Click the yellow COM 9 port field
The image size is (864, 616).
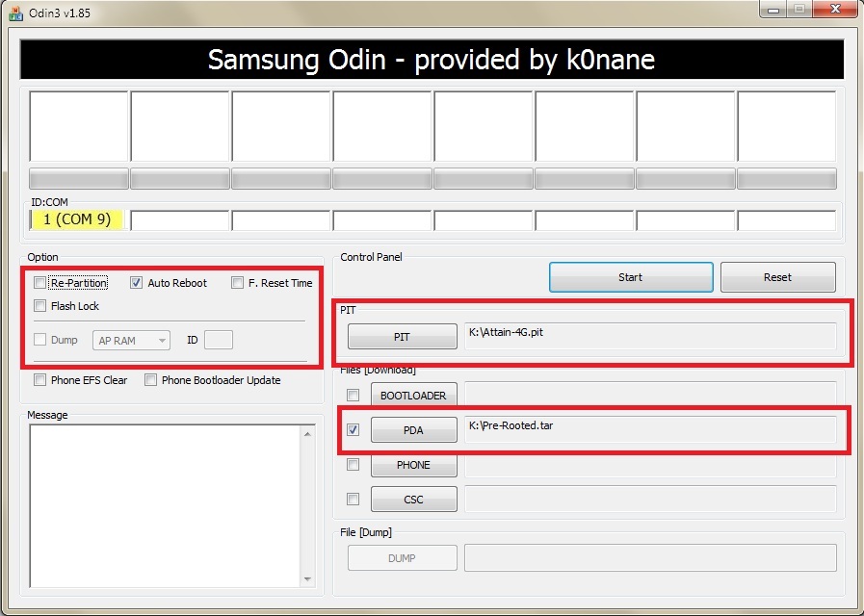pyautogui.click(x=77, y=220)
